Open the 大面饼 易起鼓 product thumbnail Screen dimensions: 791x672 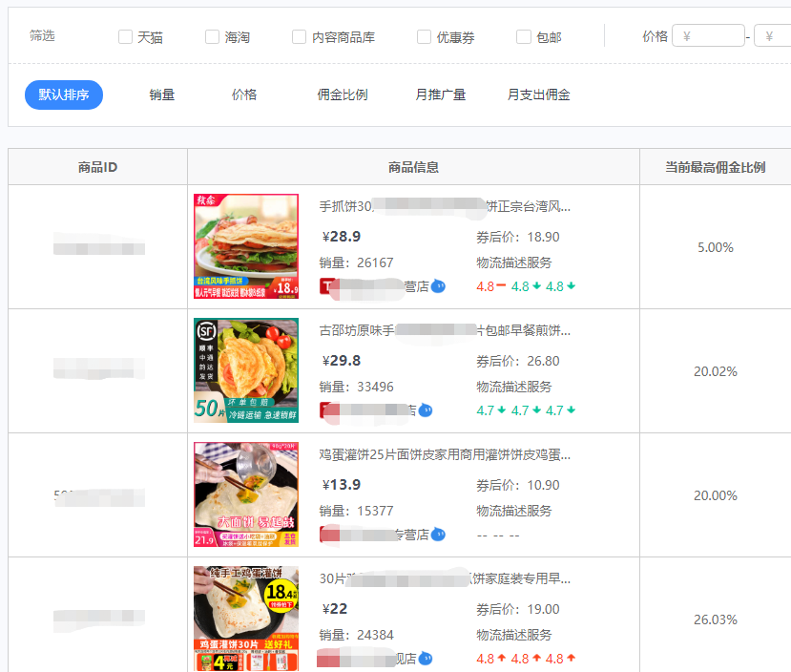pyautogui.click(x=246, y=494)
